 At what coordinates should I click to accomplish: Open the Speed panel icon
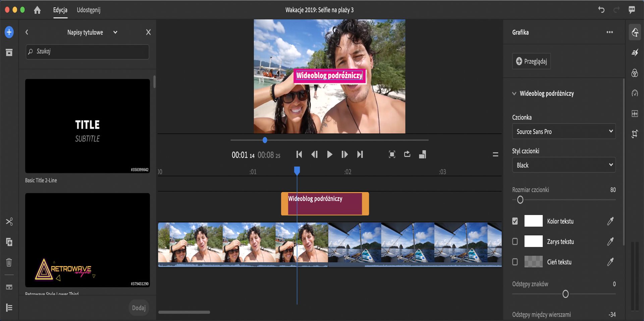(x=635, y=93)
